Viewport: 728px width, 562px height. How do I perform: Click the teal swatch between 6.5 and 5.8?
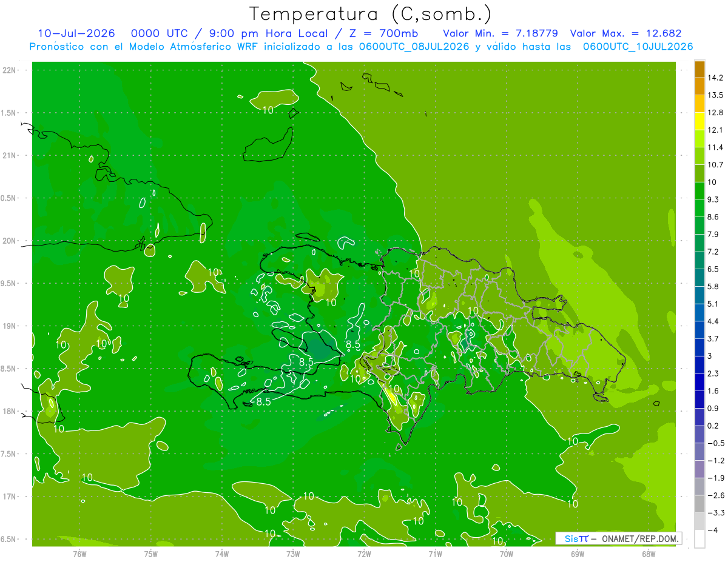point(699,278)
